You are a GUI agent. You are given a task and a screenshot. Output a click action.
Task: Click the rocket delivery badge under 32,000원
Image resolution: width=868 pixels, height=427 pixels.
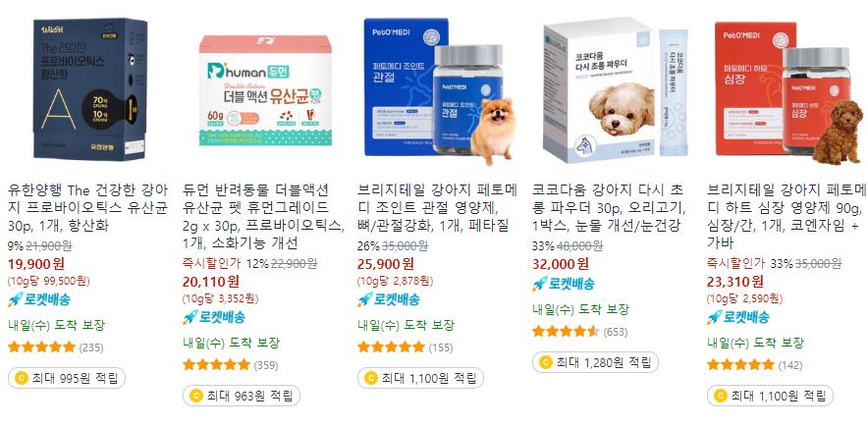pos(564,285)
